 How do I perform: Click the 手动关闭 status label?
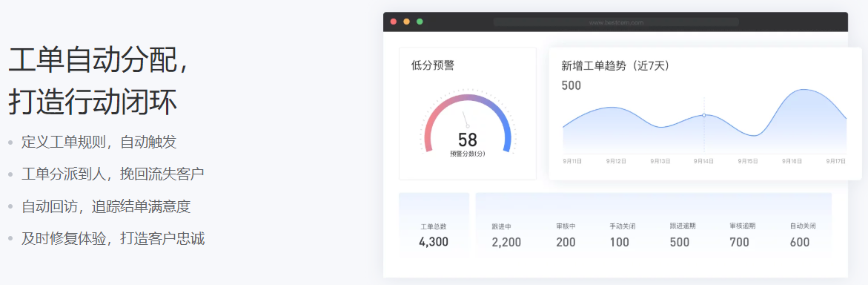622,227
